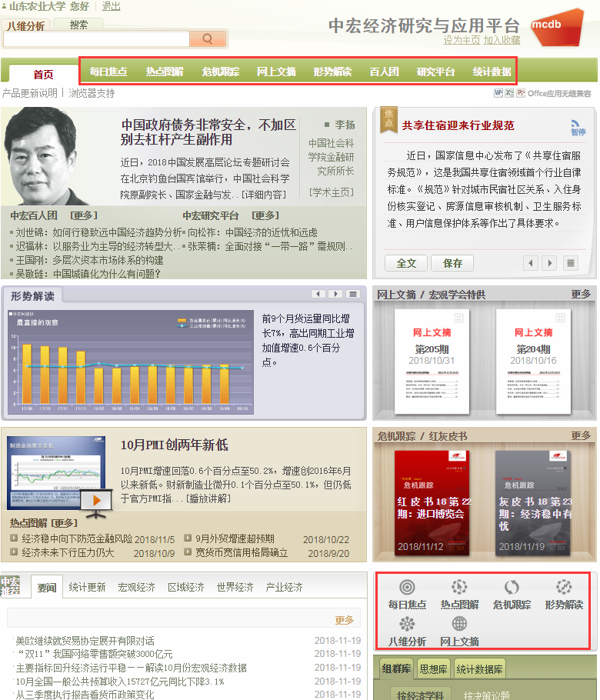The height and width of the screenshot is (700, 600).
Task: Pause the focus news feed (暂停)
Action: 578,127
